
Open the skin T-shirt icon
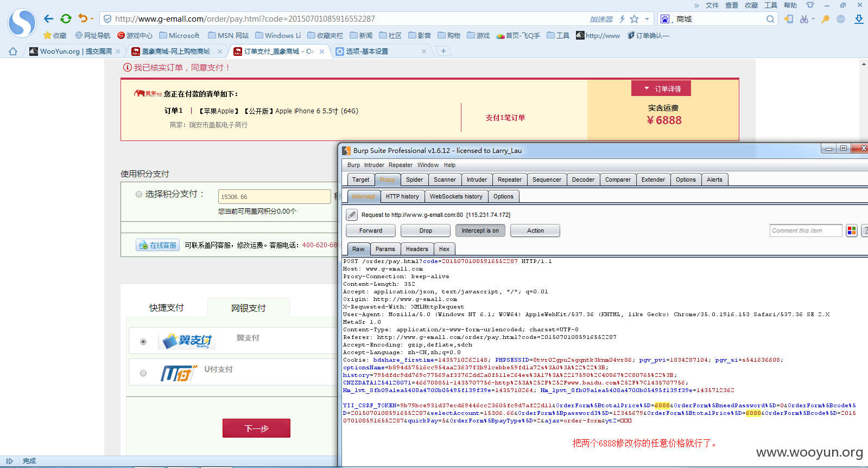(810, 5)
